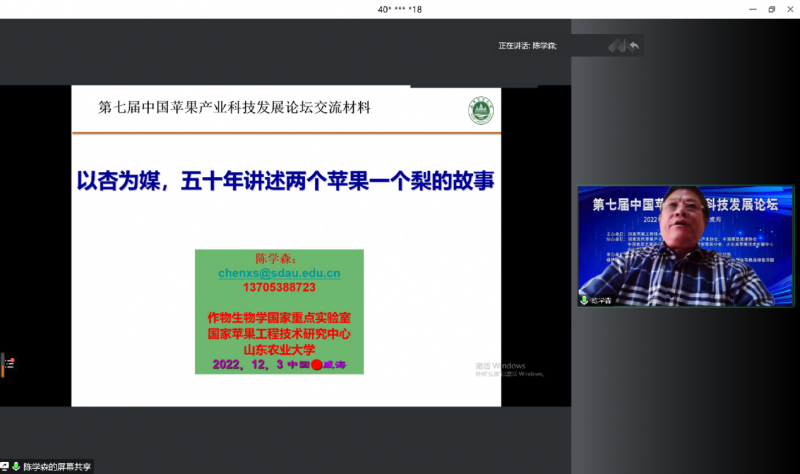Restore down the meeting window

tap(771, 9)
